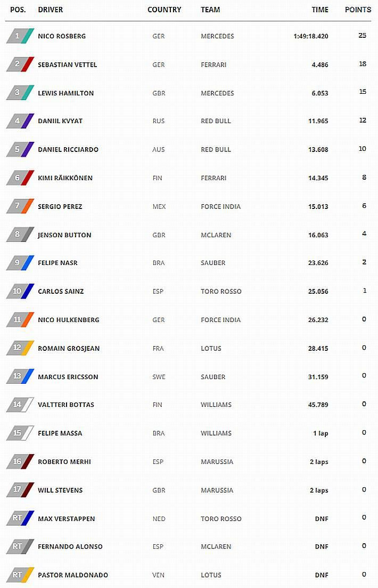
Task: Select the position 12 badge for Romain Grosjean
Action: 18,348
